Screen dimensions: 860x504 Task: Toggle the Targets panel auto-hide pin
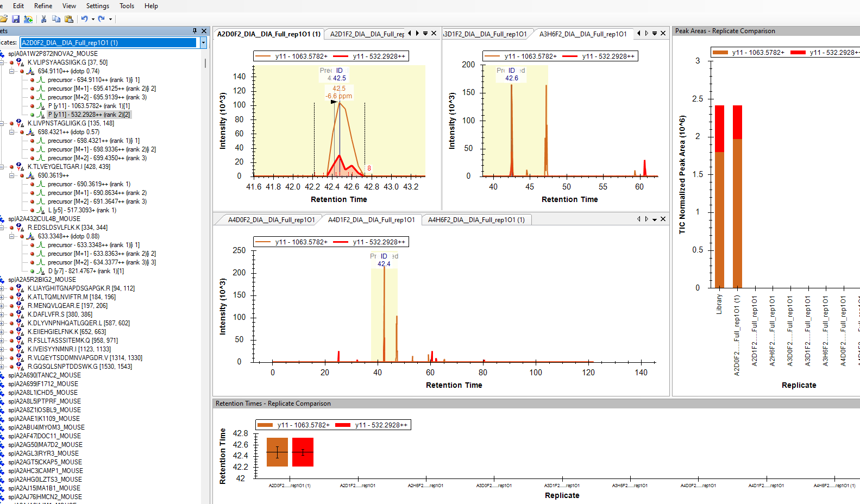(x=194, y=31)
